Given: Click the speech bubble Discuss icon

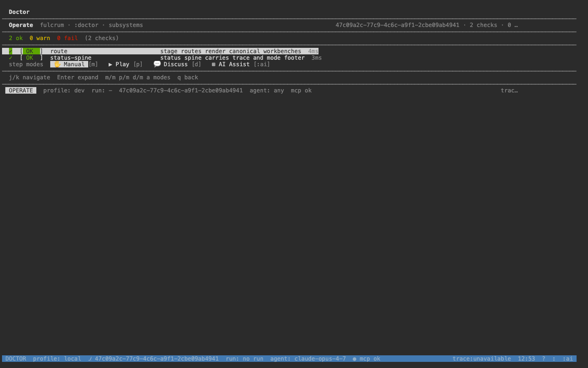Looking at the screenshot, I should click(157, 64).
